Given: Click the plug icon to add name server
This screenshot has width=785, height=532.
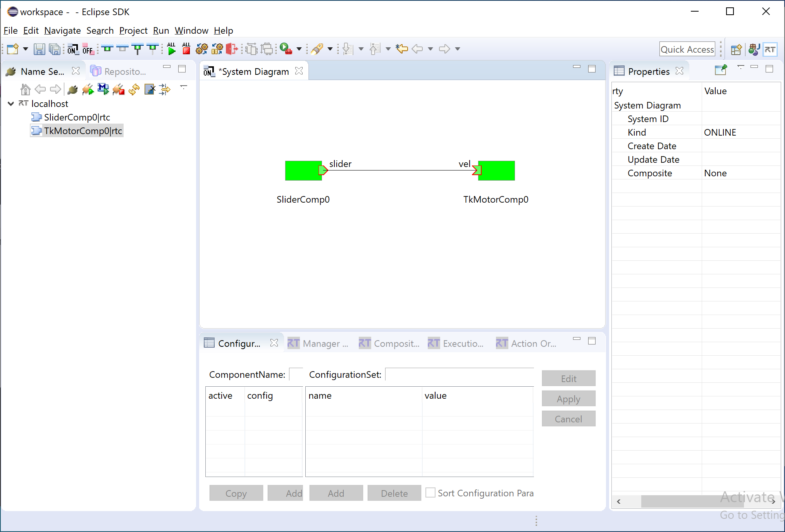Looking at the screenshot, I should click(72, 90).
